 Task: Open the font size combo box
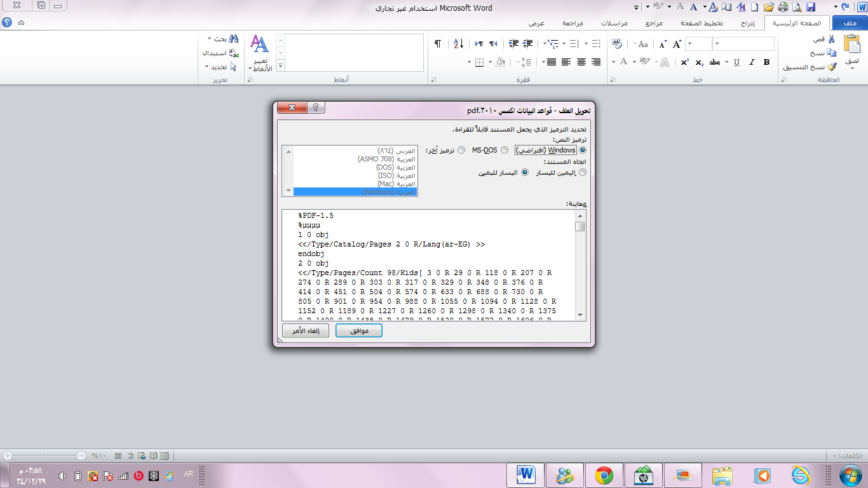pyautogui.click(x=698, y=44)
